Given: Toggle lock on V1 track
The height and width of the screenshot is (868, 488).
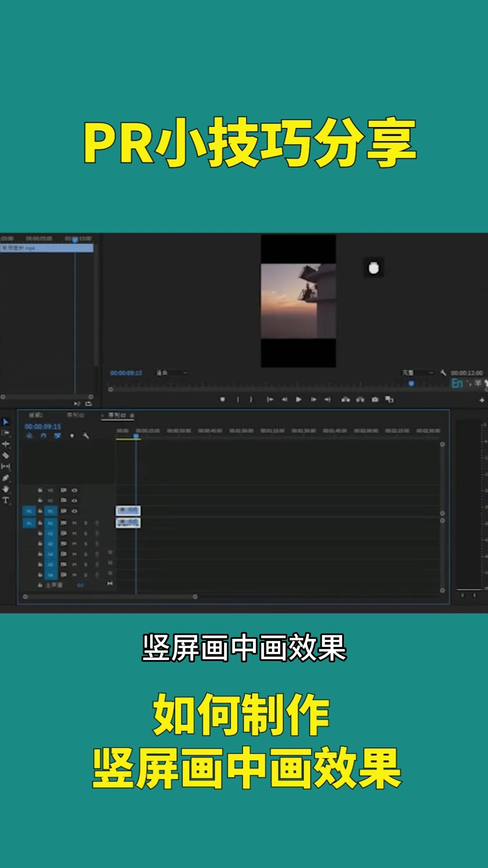Looking at the screenshot, I should pos(40,511).
